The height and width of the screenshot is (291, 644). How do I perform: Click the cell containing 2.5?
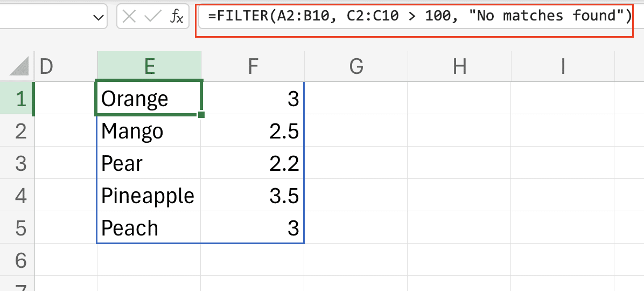(x=252, y=131)
